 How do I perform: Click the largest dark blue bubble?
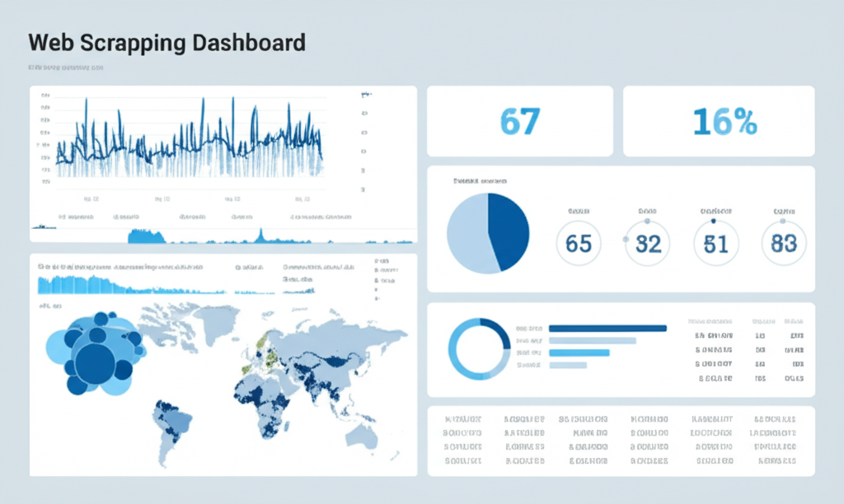[x=96, y=362]
